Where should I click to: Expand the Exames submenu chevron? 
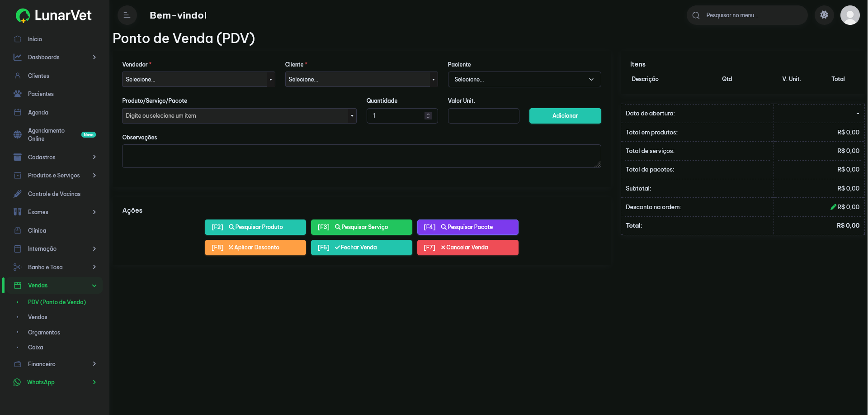[94, 212]
